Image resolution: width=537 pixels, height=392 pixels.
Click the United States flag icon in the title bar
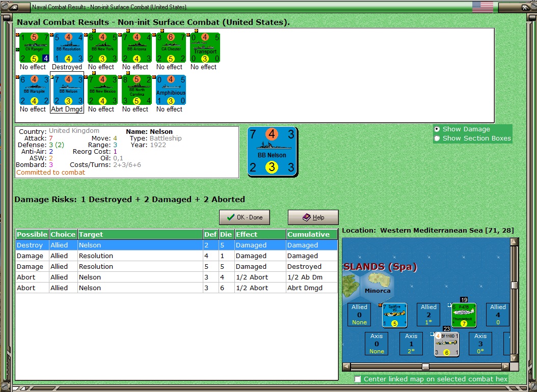pyautogui.click(x=482, y=7)
